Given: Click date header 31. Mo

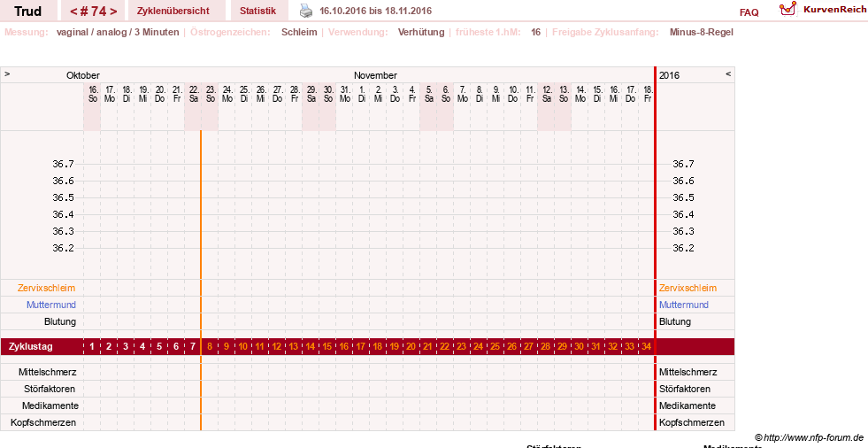Looking at the screenshot, I should pos(345,94).
